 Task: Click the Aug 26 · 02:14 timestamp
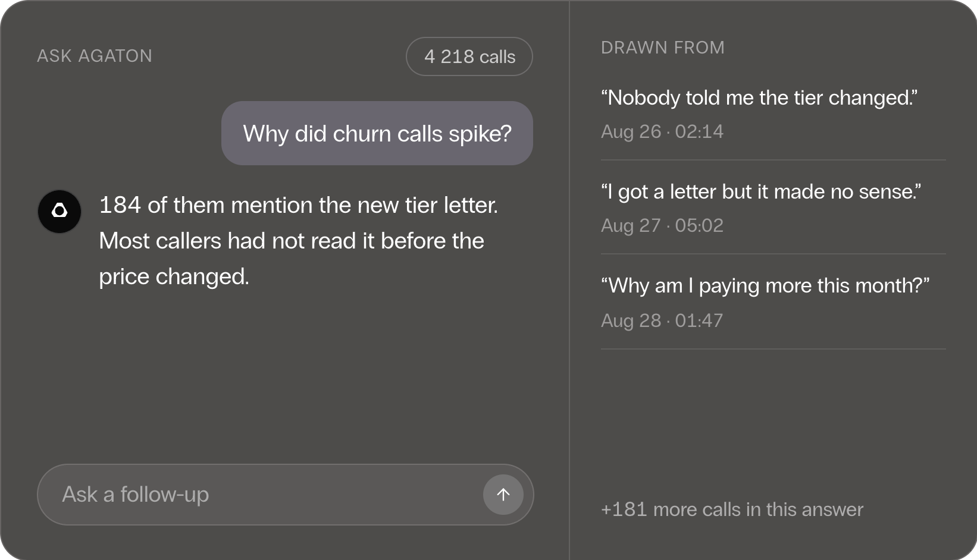point(662,131)
